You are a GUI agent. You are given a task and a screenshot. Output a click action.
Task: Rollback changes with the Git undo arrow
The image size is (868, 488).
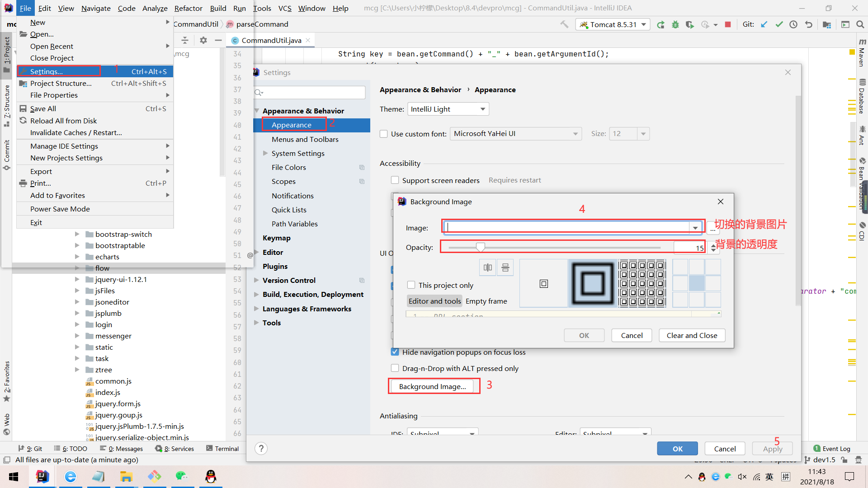[x=808, y=24]
